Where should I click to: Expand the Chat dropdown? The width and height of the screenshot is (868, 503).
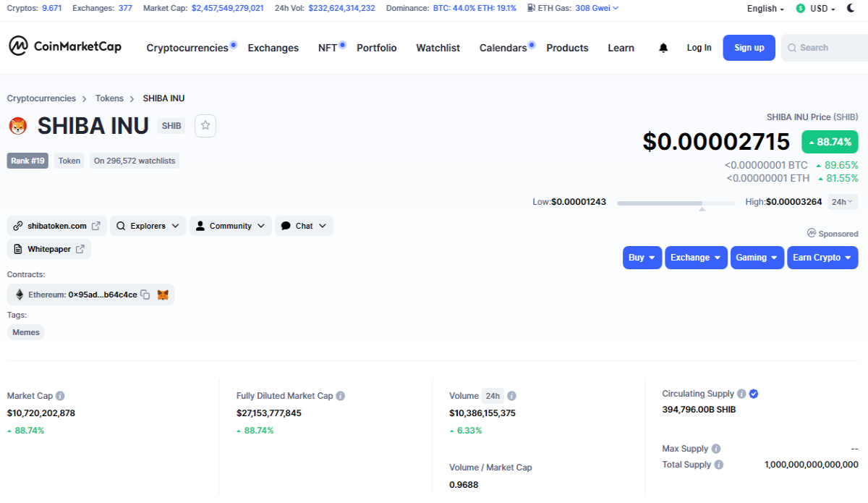[304, 226]
